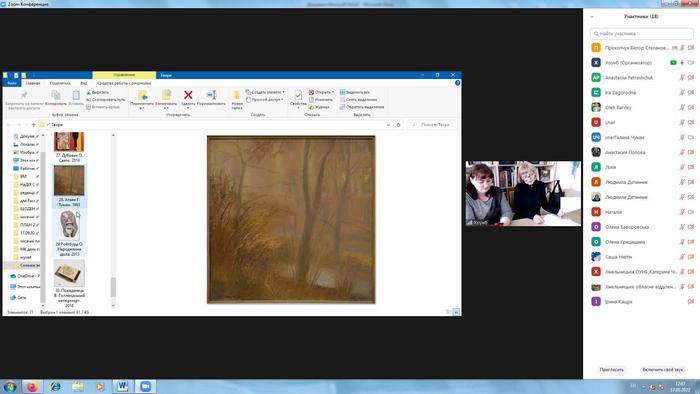Click the Zoom icon on the taskbar
The height and width of the screenshot is (394, 700).
tap(145, 386)
